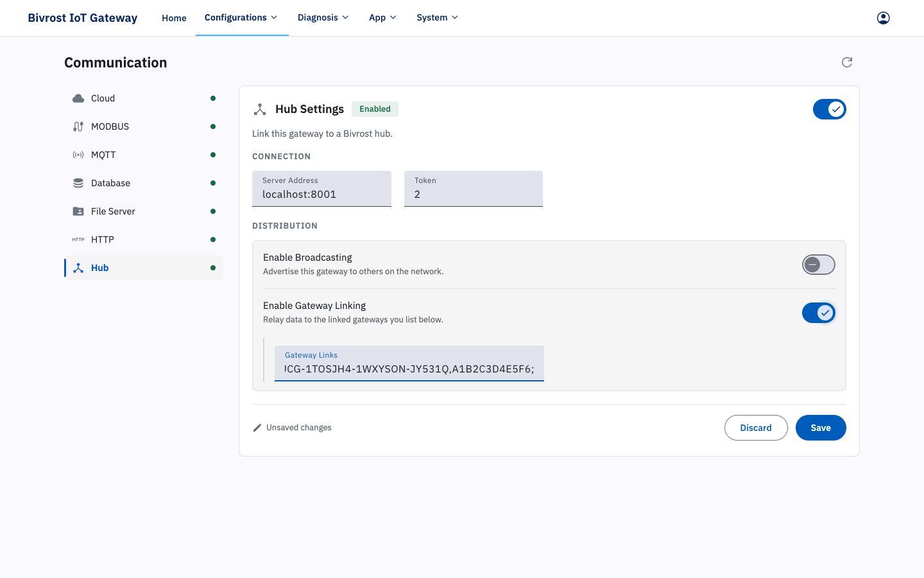The width and height of the screenshot is (924, 578).
Task: Click into the Server Address field
Action: pos(321,189)
